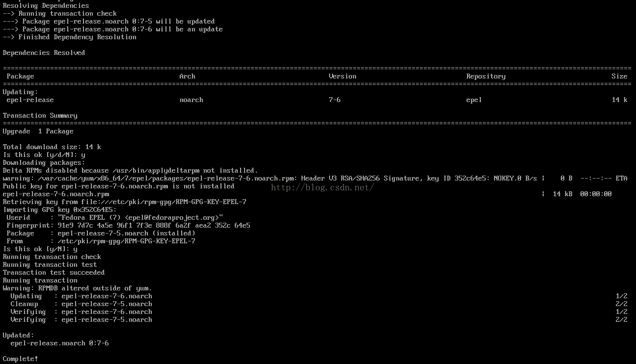Click the 'Resolving Dependencies' line
Viewport: 636px width, 364px height.
[x=46, y=6]
